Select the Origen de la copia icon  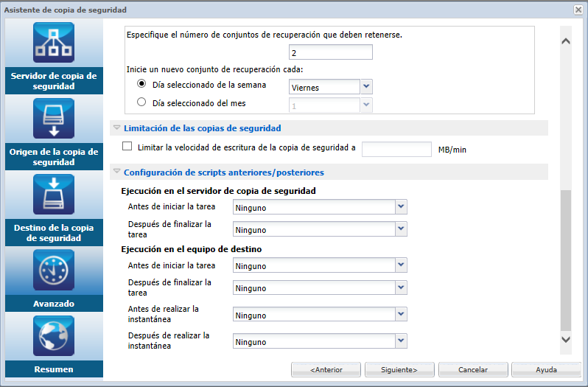tap(54, 119)
